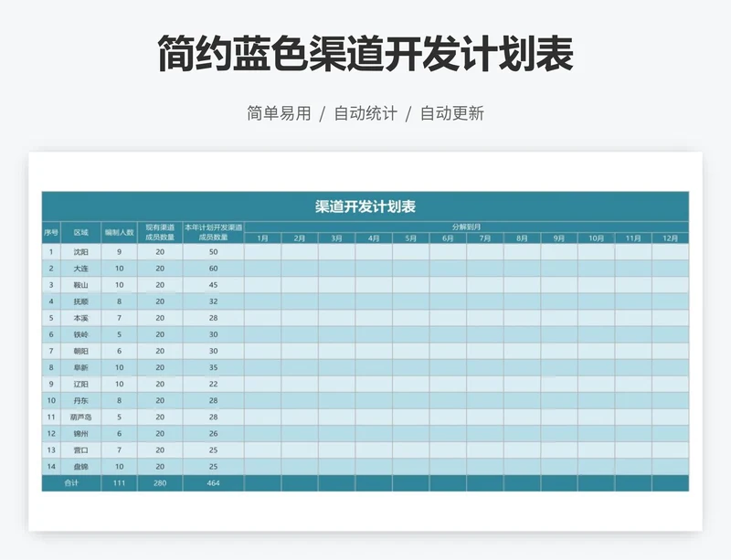Screen dimensions: 731x560
Task: Select the 8月 month header
Action: coord(522,238)
